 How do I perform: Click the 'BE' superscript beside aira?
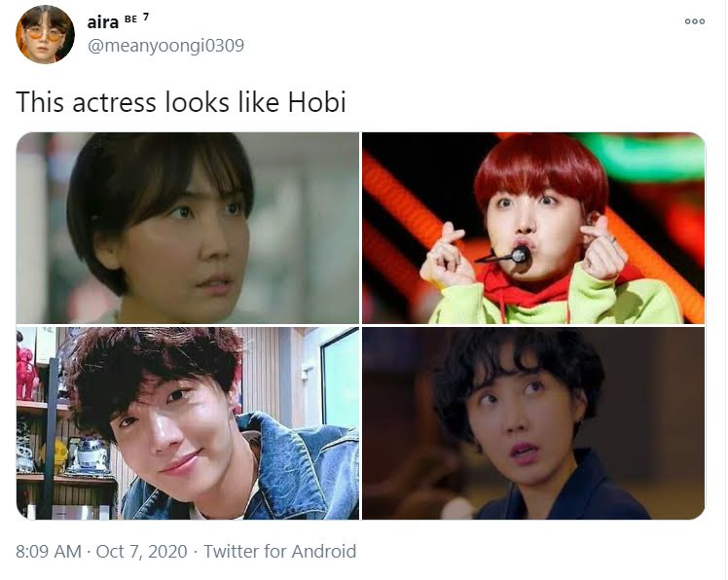click(x=131, y=19)
